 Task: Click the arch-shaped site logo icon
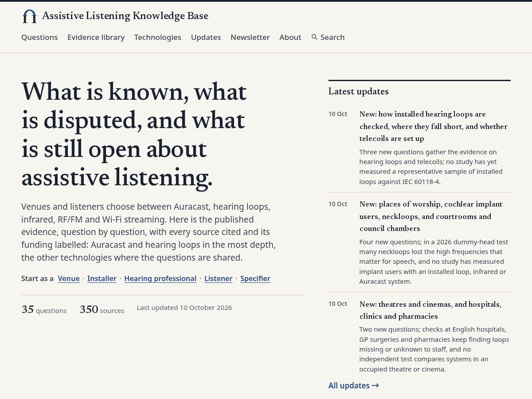pyautogui.click(x=30, y=16)
